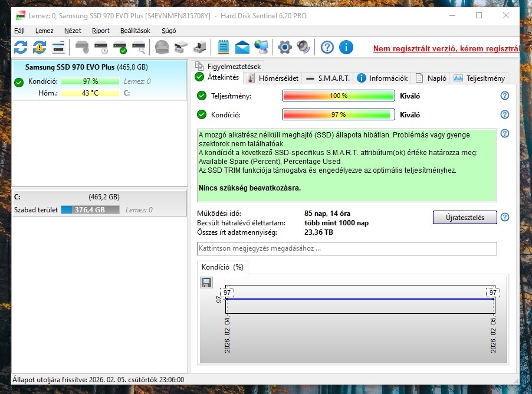532x394 pixels.
Task: Click the value több mint 1000 nap
Action: [336, 223]
